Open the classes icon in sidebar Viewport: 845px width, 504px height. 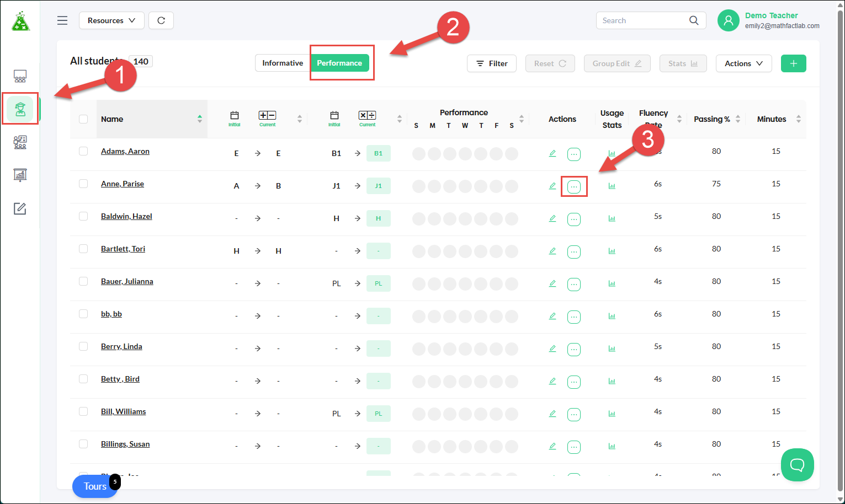click(20, 76)
